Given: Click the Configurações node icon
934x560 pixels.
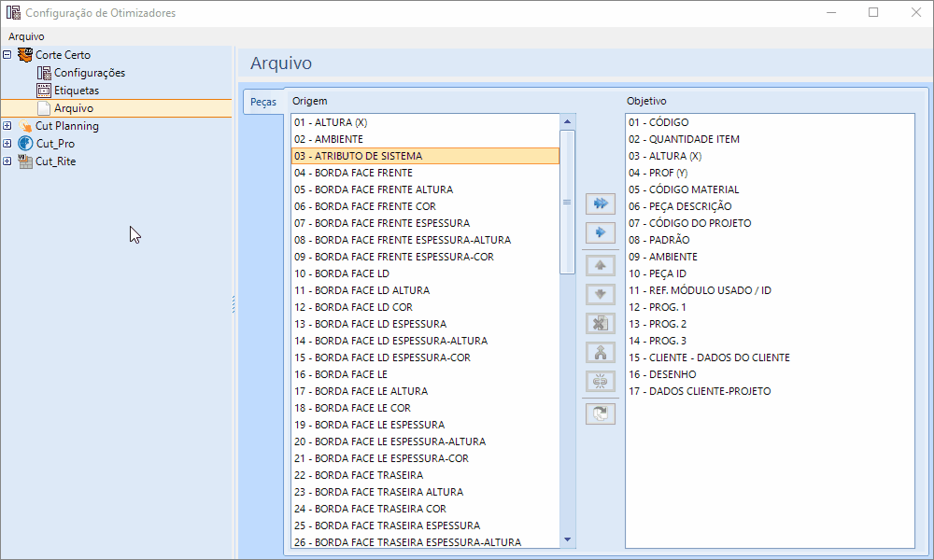Looking at the screenshot, I should click(44, 73).
